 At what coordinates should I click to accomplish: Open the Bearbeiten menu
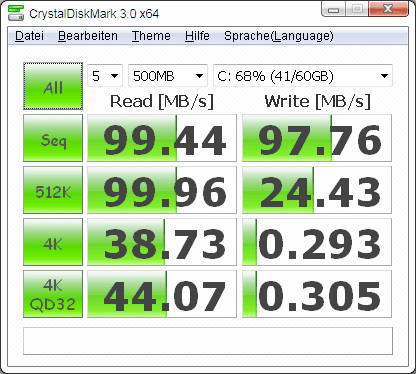[x=88, y=36]
